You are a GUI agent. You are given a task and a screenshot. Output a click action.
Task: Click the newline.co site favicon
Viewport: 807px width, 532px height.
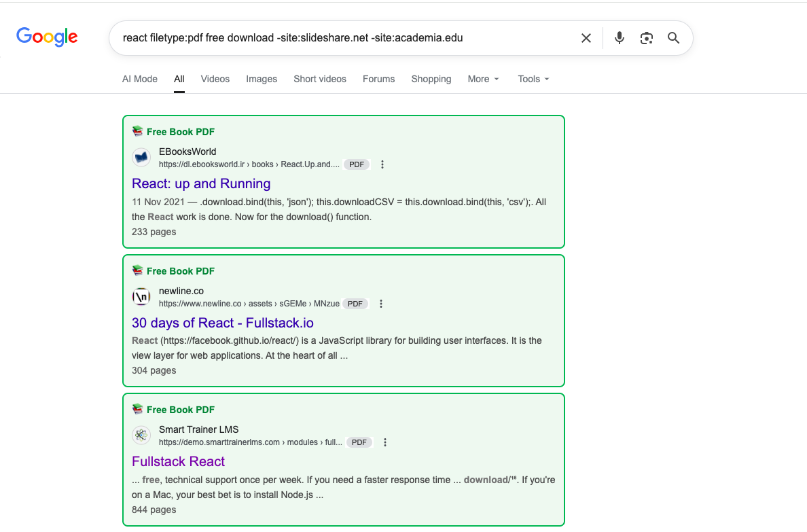141,297
